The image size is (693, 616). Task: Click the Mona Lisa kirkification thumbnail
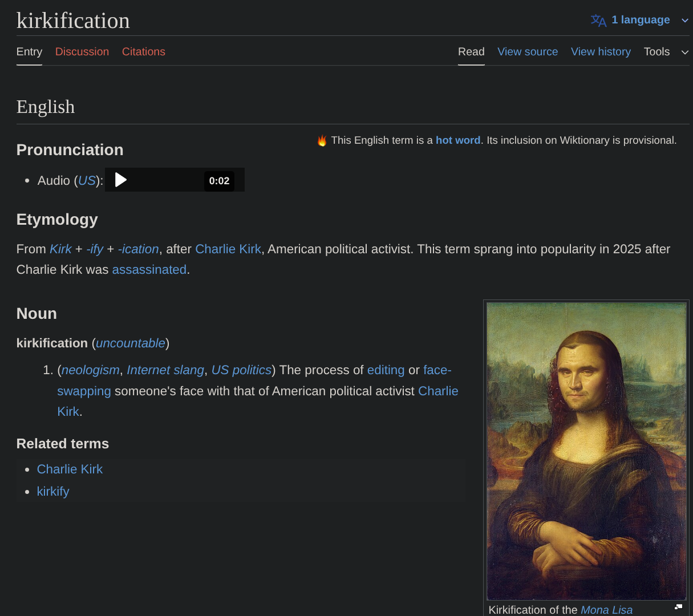point(586,451)
